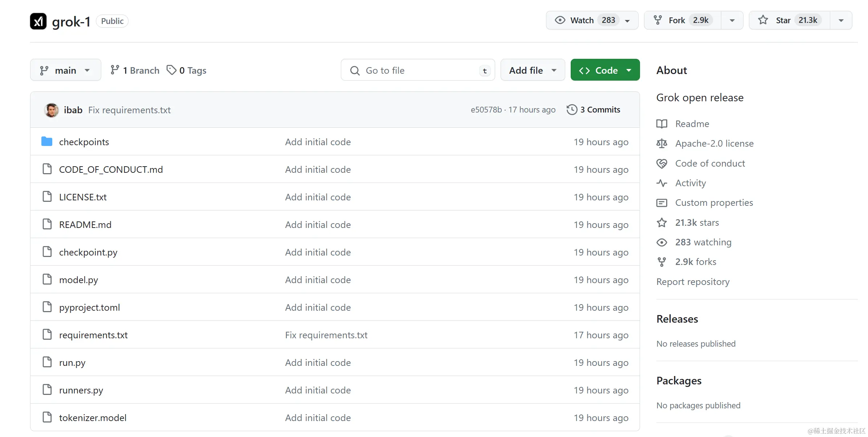Viewport: 868px width, 437px height.
Task: Open the checkpoints folder
Action: point(84,142)
